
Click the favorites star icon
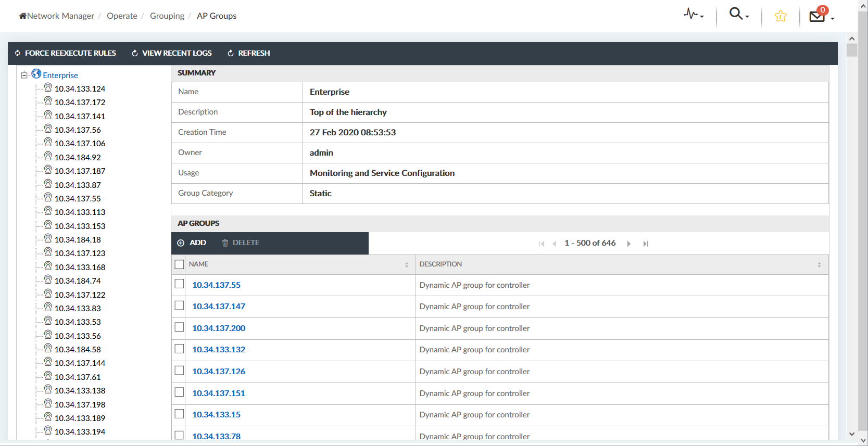(x=780, y=16)
